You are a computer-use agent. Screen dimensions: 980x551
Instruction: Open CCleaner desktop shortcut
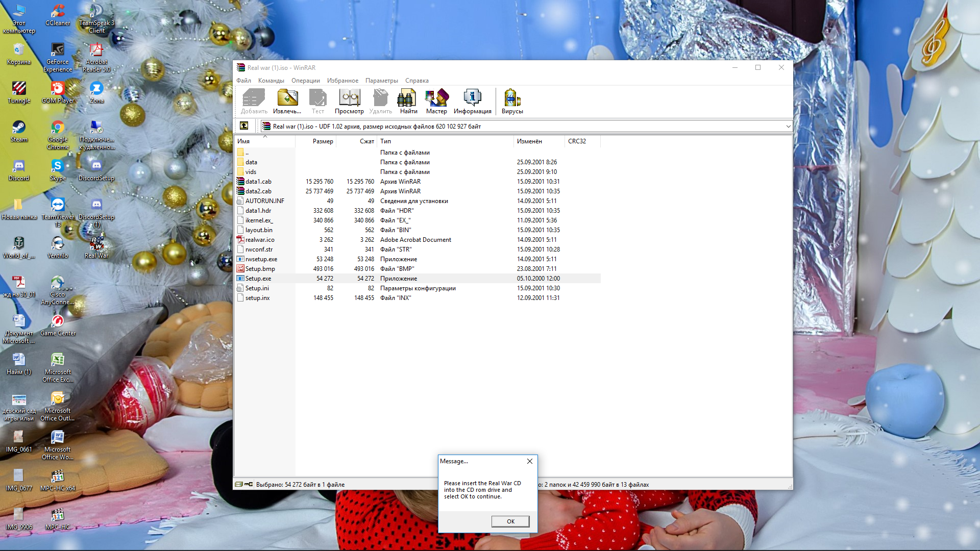(58, 15)
